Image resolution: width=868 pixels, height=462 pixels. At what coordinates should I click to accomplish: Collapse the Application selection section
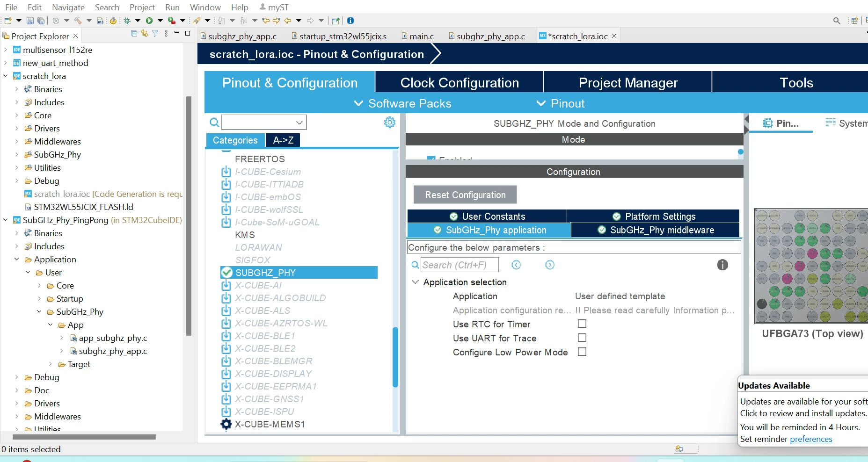[415, 282]
